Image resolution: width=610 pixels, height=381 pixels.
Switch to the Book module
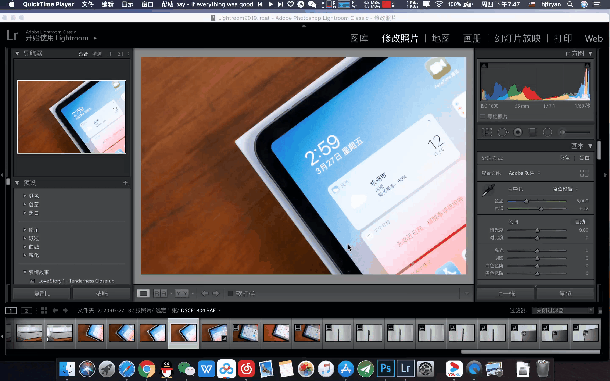pyautogui.click(x=472, y=38)
